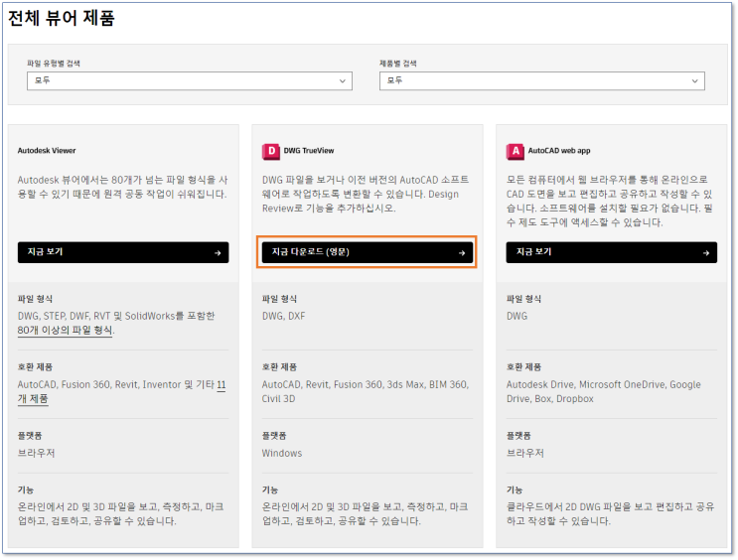Select the AutoCAD web app title text
Screen dimensions: 738x560
[x=558, y=151]
